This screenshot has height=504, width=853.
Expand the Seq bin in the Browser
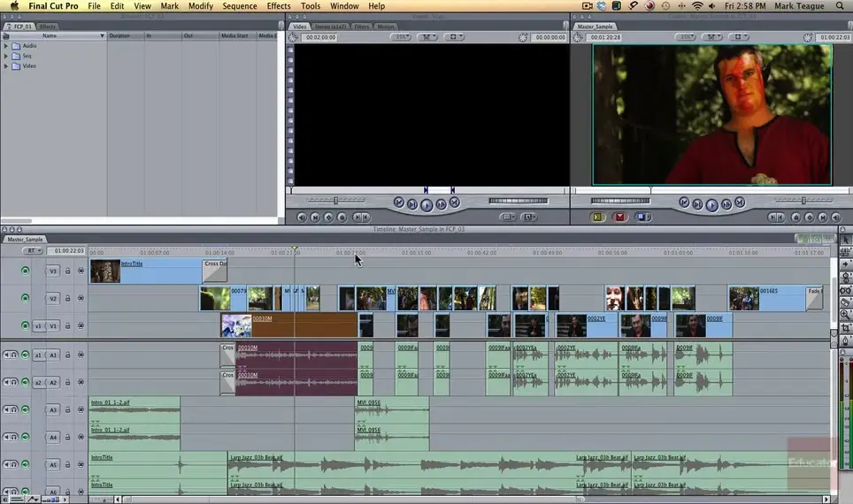tap(6, 56)
